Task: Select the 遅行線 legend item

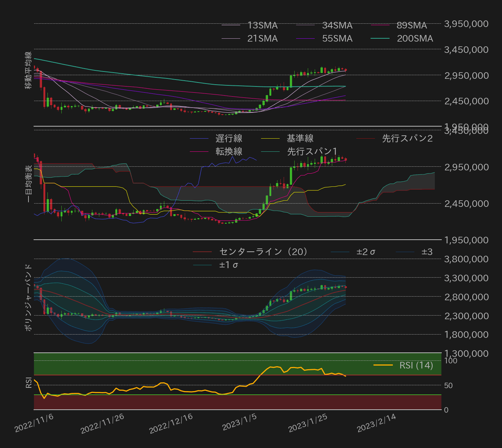Action: click(x=229, y=139)
